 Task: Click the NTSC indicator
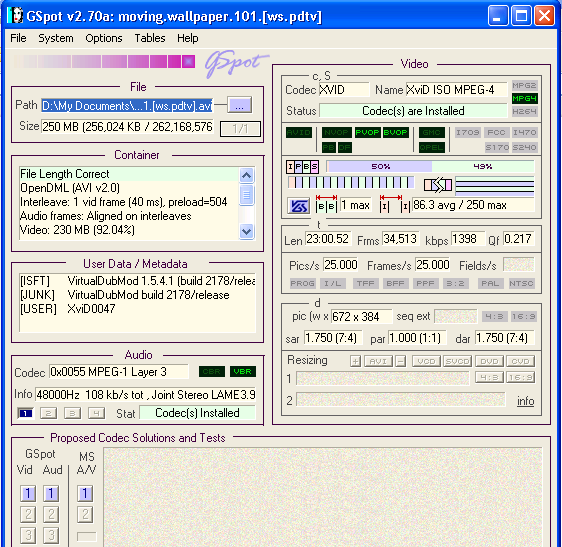(521, 284)
